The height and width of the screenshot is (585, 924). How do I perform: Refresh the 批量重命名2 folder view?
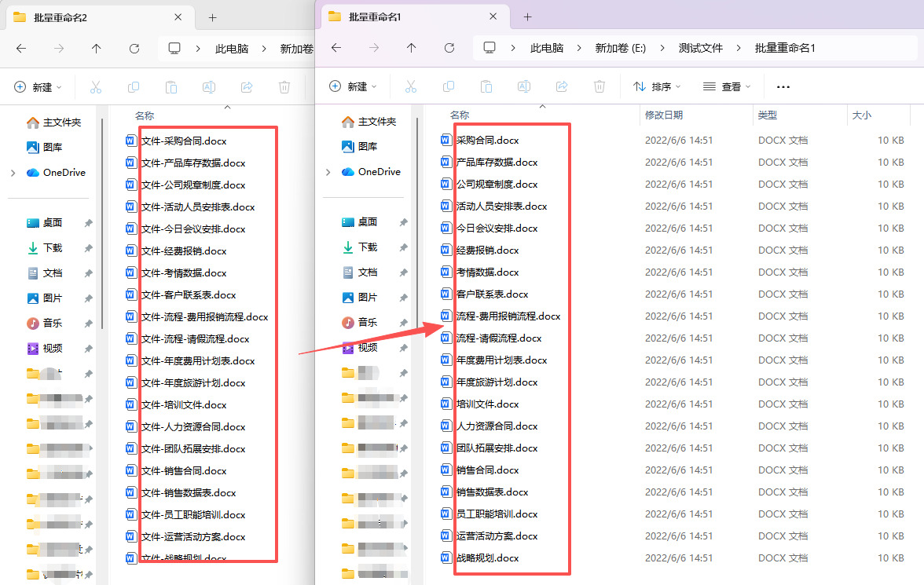[134, 49]
